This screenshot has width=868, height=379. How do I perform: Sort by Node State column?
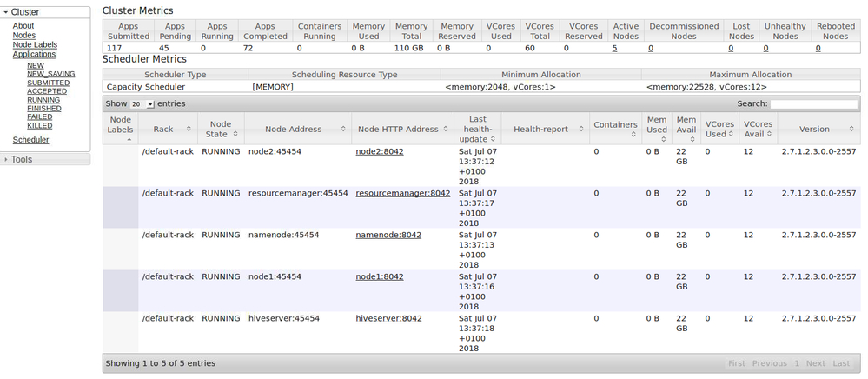[x=221, y=129]
